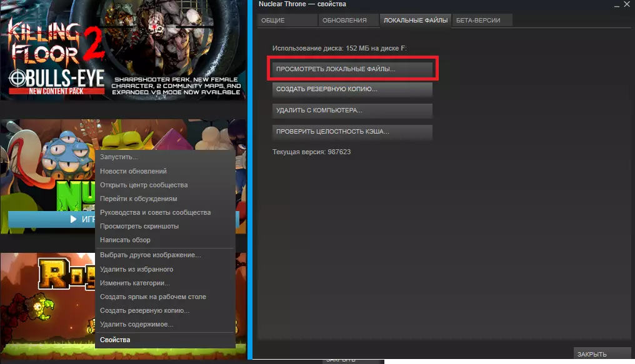Click the blue play button on Nuclear Throne
This screenshot has height=364, width=635.
[x=51, y=219]
